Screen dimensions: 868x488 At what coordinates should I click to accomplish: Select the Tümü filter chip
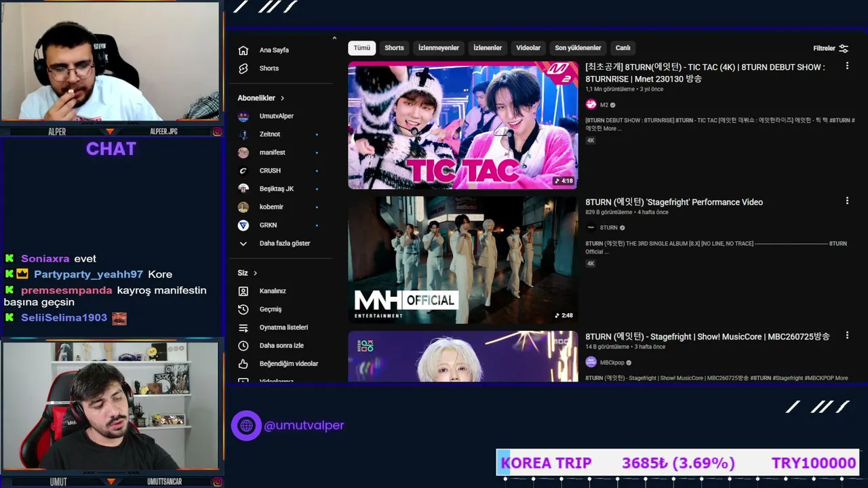(x=362, y=48)
